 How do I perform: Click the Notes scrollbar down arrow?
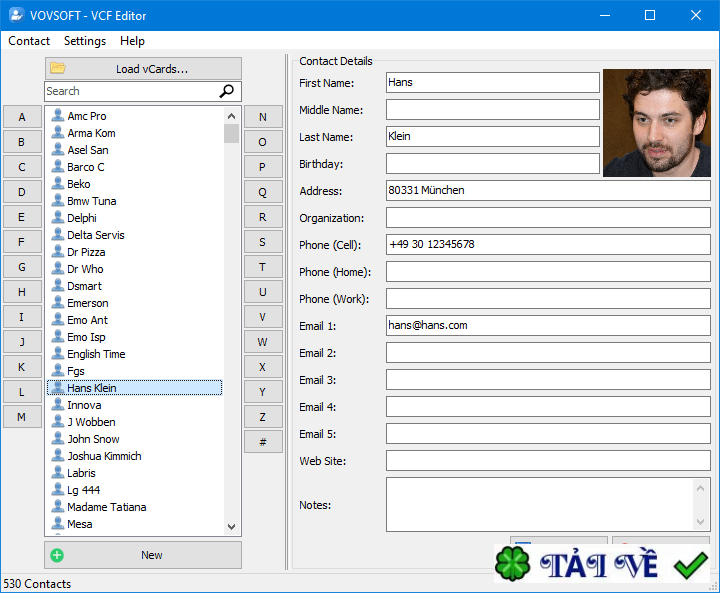[701, 522]
